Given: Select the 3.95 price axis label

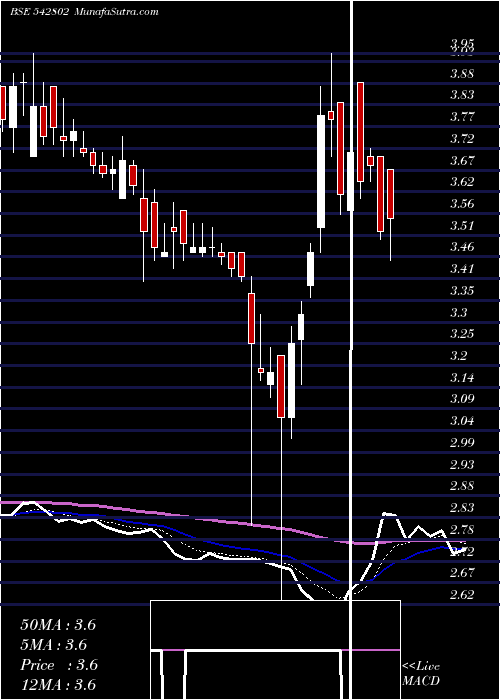Looking at the screenshot, I should 462,43.
